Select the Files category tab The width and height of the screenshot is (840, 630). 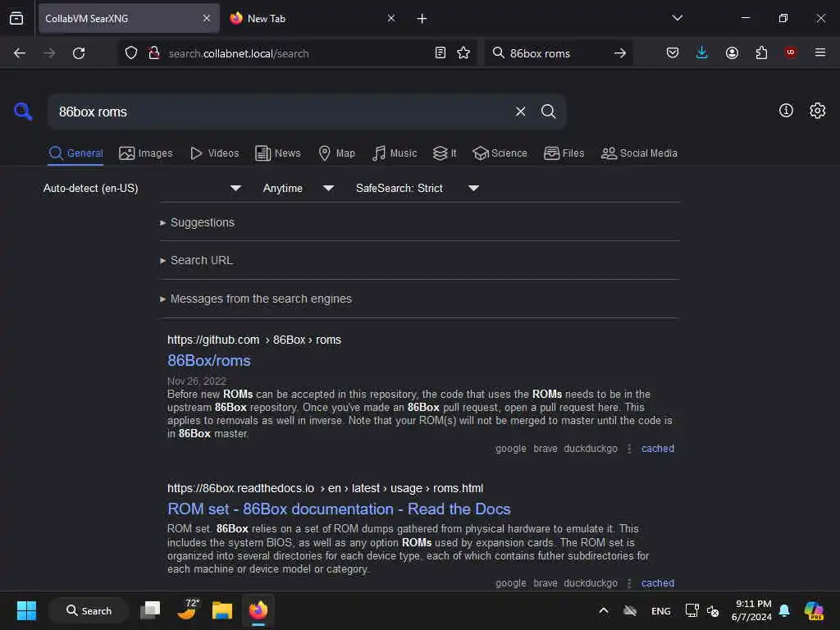(x=564, y=153)
